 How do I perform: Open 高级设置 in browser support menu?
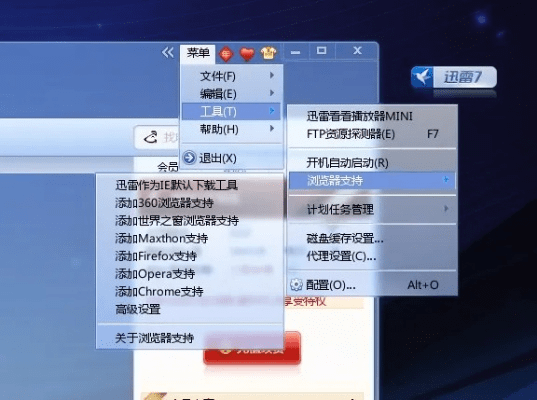190,309
